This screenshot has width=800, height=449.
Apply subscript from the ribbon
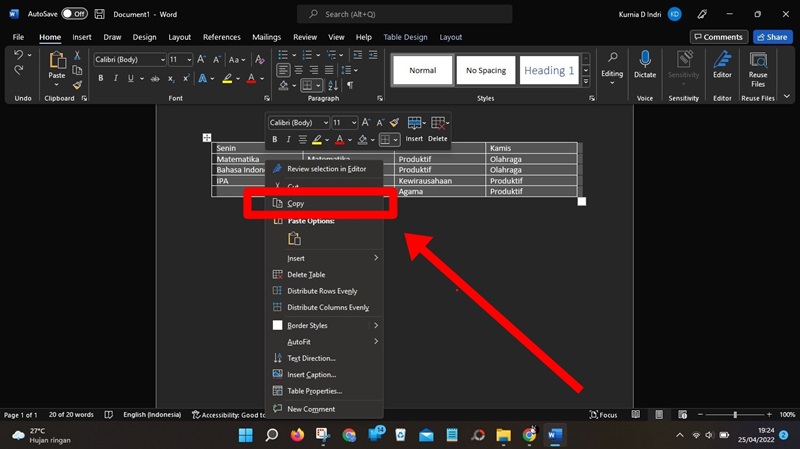171,79
